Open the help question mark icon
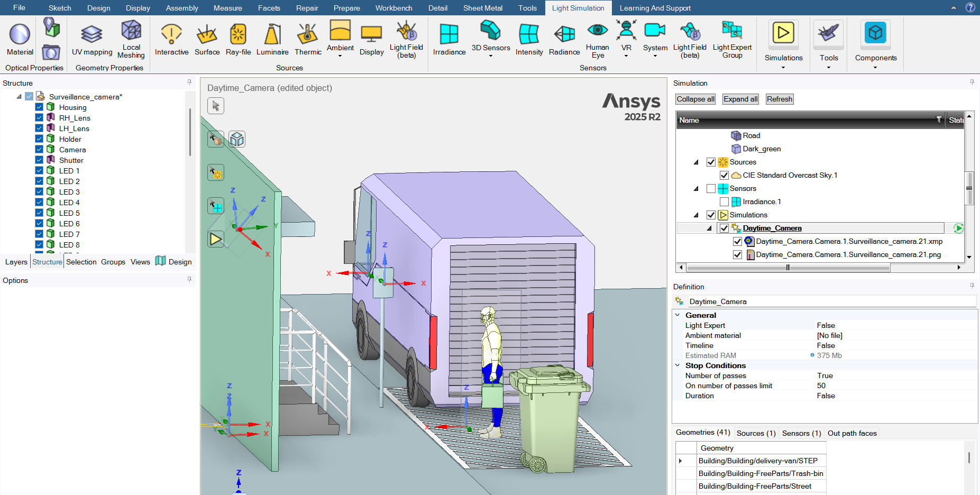This screenshot has width=980, height=495. pos(970,7)
